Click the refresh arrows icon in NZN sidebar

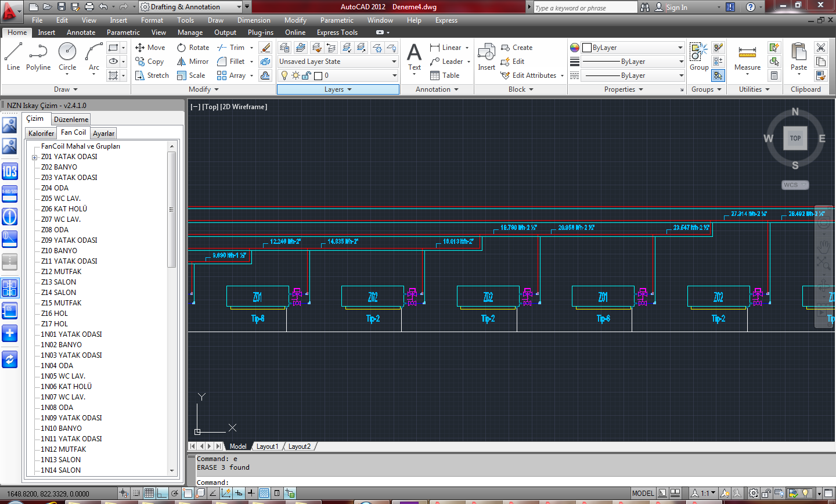10,359
